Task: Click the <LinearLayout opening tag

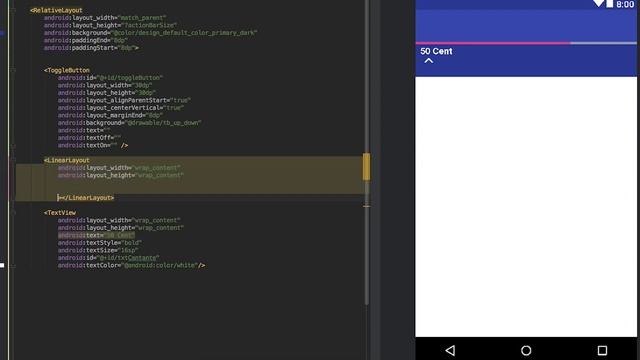Action: pyautogui.click(x=67, y=160)
